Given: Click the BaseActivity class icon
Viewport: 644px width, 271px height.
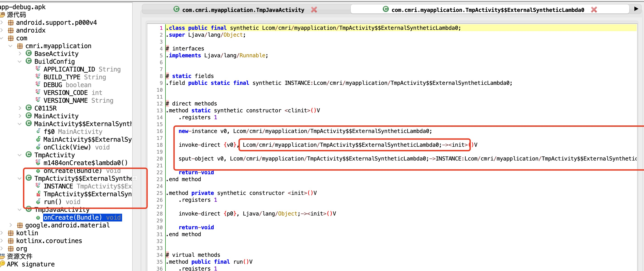Looking at the screenshot, I should 29,53.
